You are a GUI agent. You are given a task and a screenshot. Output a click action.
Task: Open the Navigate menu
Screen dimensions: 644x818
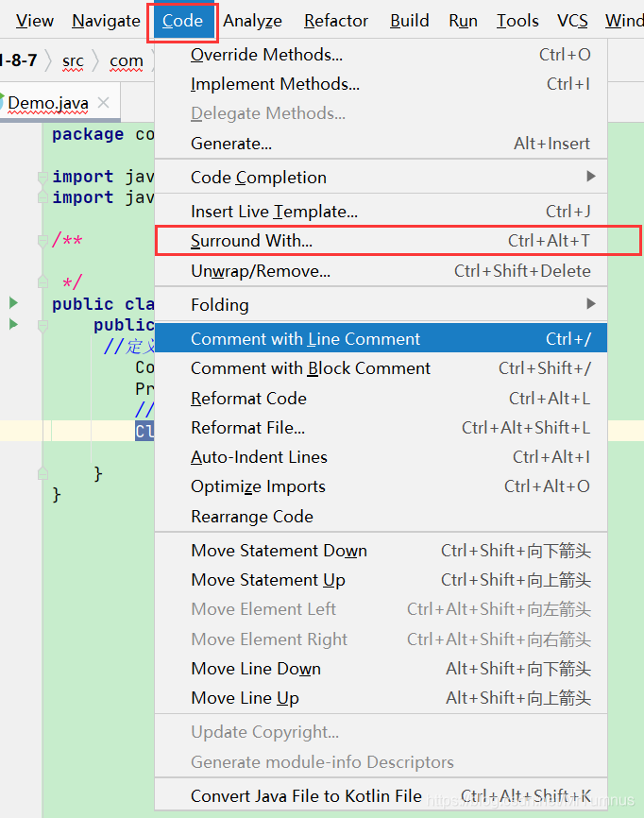(106, 21)
